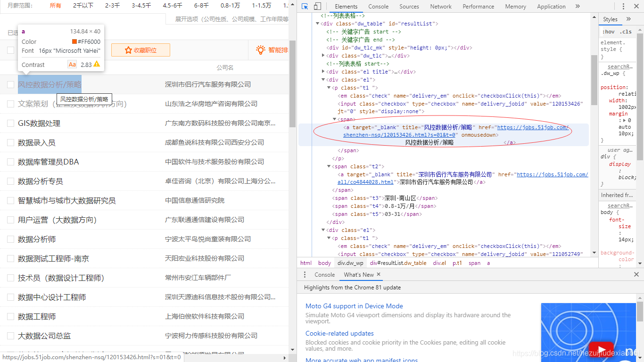Expand the div class dw_tlc node
The image size is (644, 362).
tap(323, 56)
